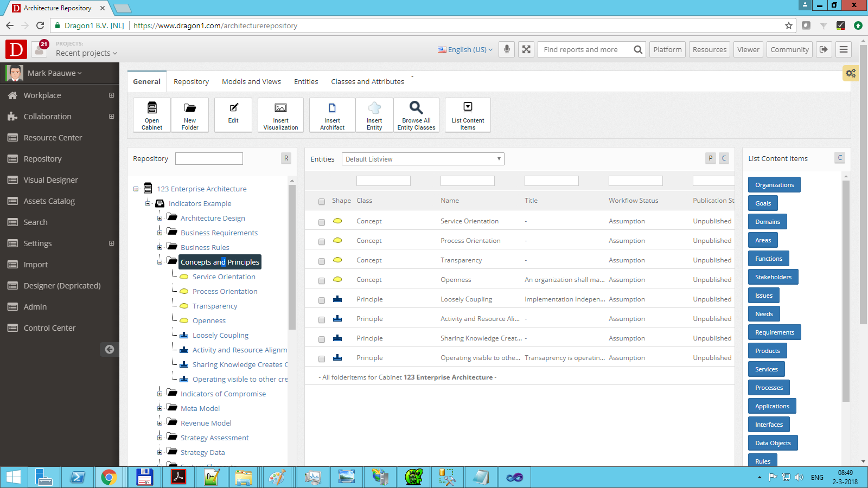Click C button in List Content Items
The image size is (868, 488).
[840, 158]
